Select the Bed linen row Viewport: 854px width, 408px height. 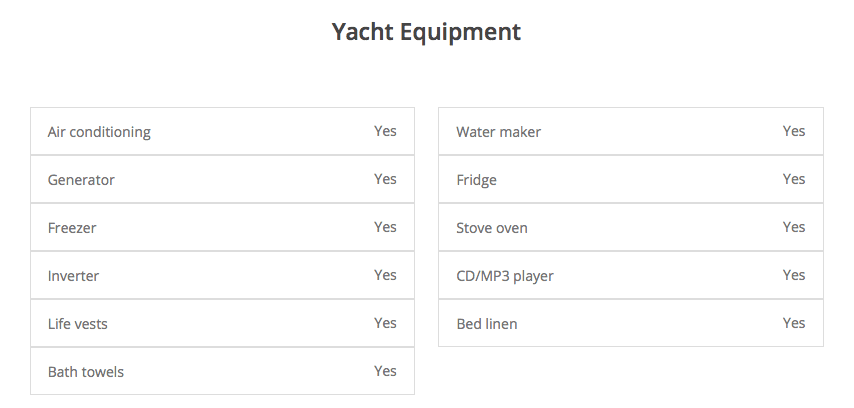point(630,324)
